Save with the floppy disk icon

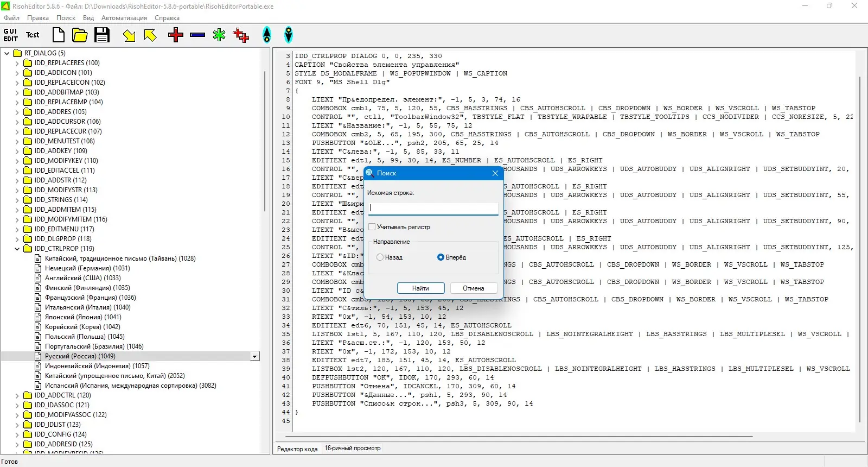[x=102, y=35]
